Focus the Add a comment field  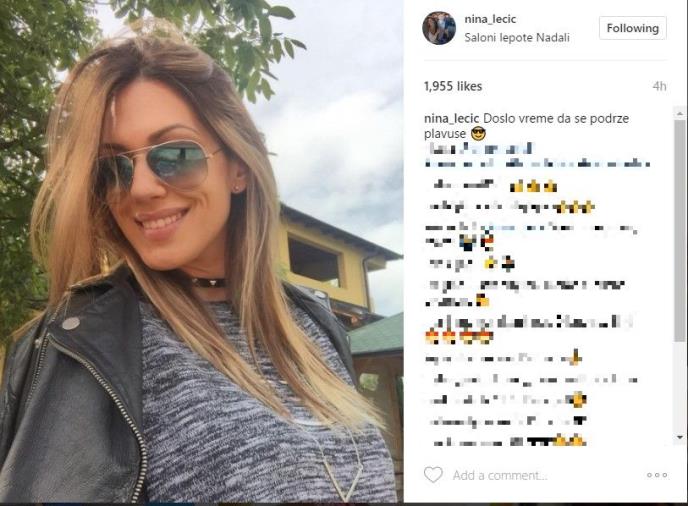500,475
